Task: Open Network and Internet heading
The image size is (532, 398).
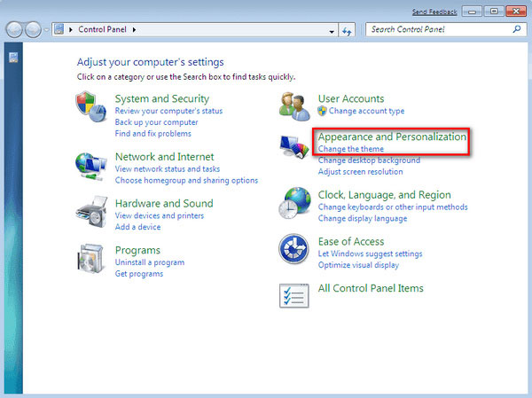Action: click(165, 157)
